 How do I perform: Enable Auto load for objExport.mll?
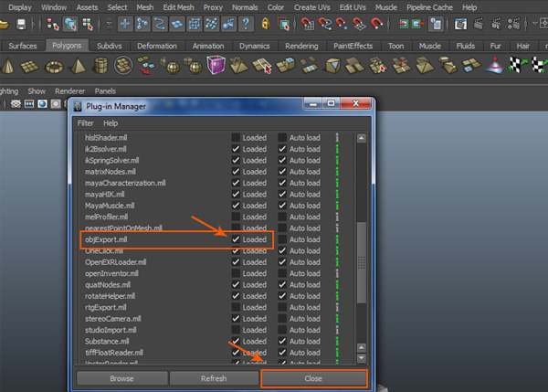[282, 239]
